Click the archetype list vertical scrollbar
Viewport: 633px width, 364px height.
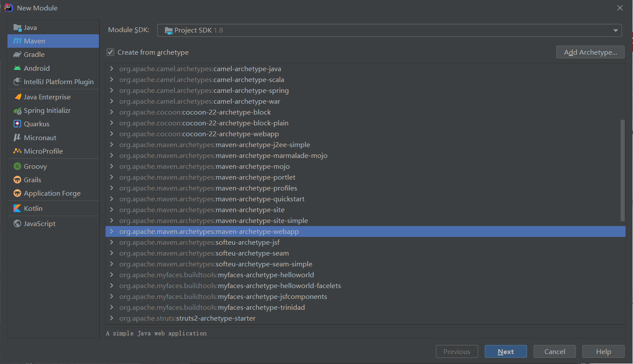point(623,171)
